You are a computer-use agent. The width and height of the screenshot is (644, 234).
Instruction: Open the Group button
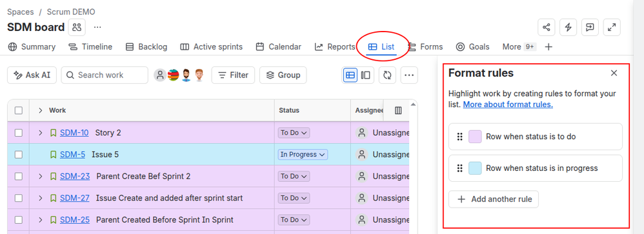283,75
